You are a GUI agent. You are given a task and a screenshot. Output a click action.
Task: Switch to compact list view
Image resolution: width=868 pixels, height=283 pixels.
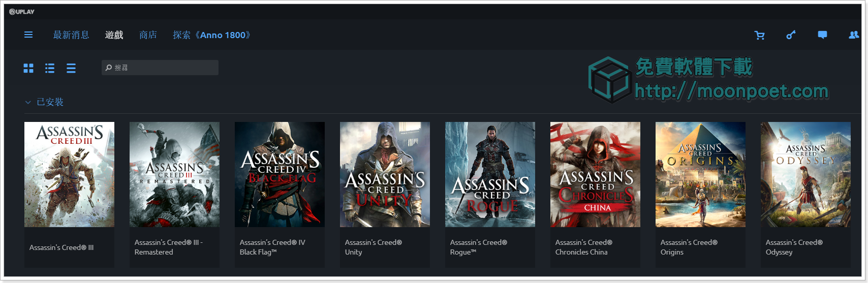71,68
